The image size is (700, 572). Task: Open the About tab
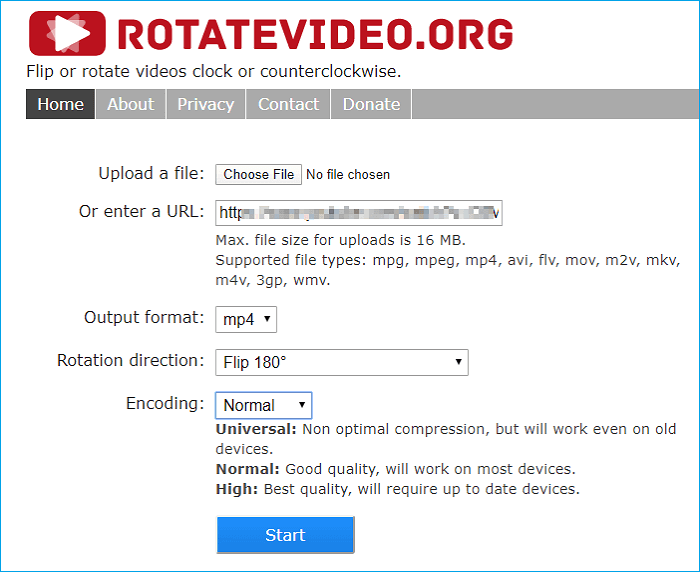pyautogui.click(x=131, y=104)
